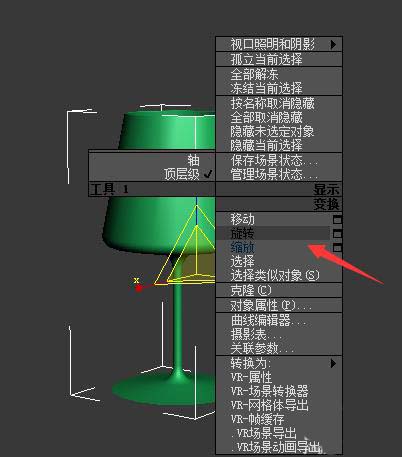402x457 pixels.
Task: Select 全部取消隐藏 entry
Action: [279, 117]
